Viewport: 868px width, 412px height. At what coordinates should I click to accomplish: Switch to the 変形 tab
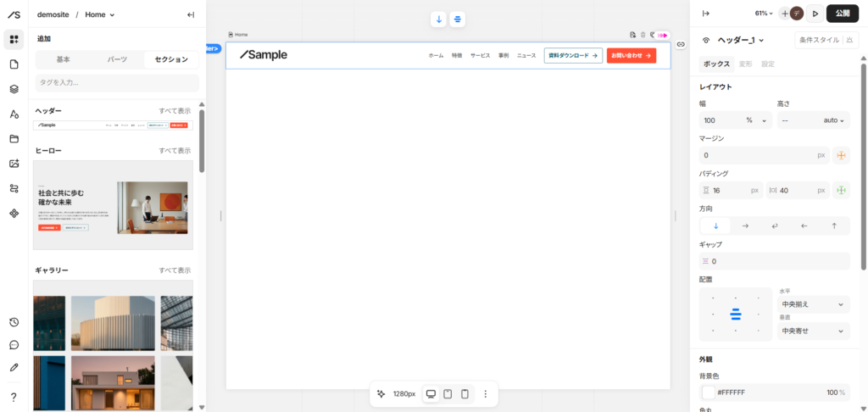tap(745, 64)
